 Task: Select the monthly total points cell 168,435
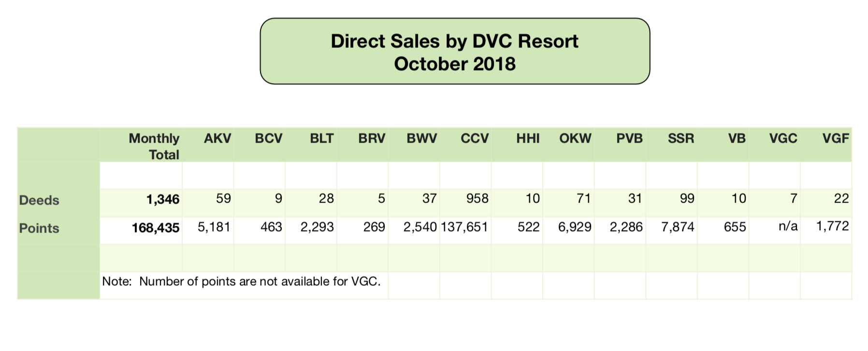pos(156,228)
